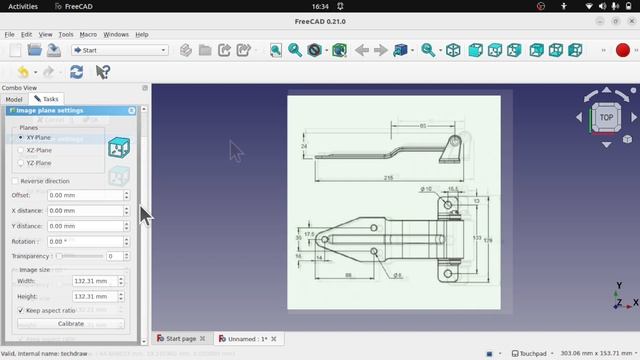Adjust the X distance spinner arrows

coord(127,211)
